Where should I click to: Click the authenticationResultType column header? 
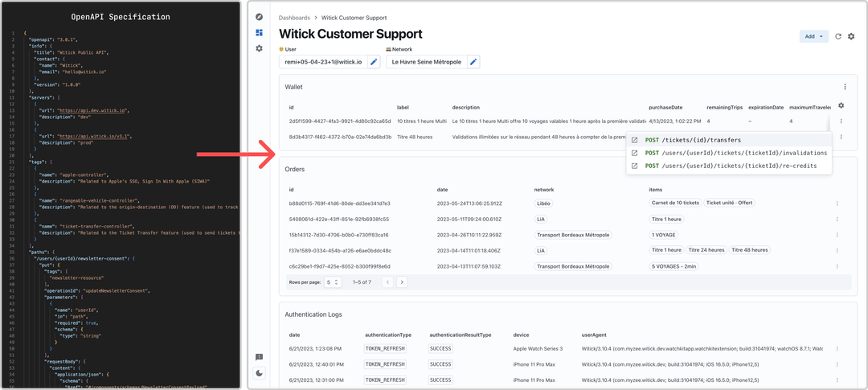(461, 335)
